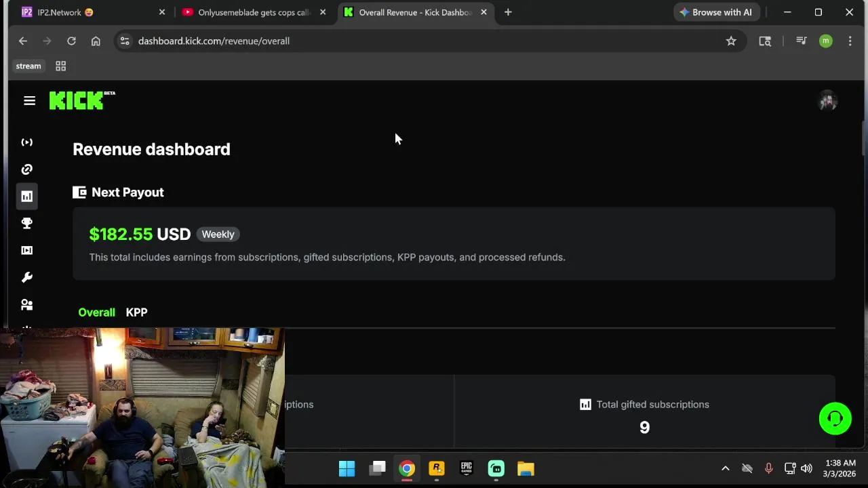This screenshot has height=488, width=868.
Task: Open the Kick hamburger menu
Action: click(x=29, y=101)
